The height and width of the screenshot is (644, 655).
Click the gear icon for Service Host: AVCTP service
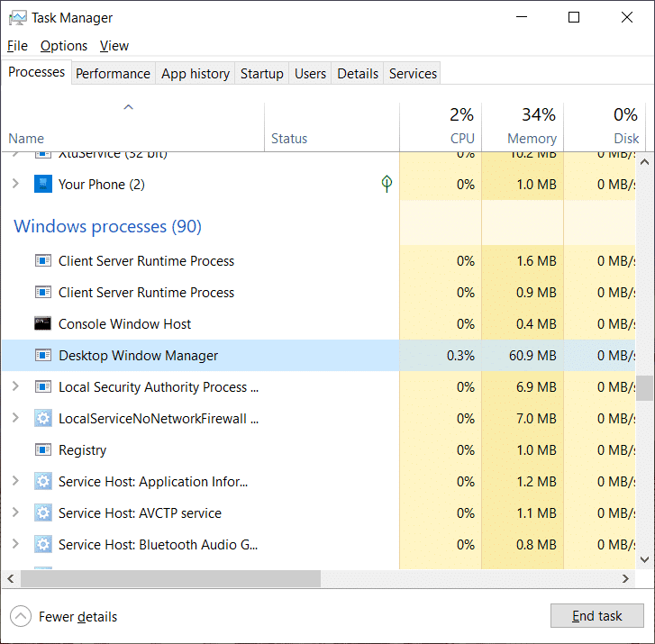(x=42, y=513)
